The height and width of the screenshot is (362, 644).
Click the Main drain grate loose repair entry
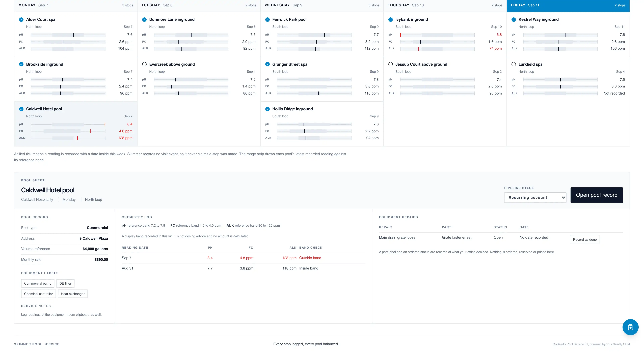pos(397,237)
